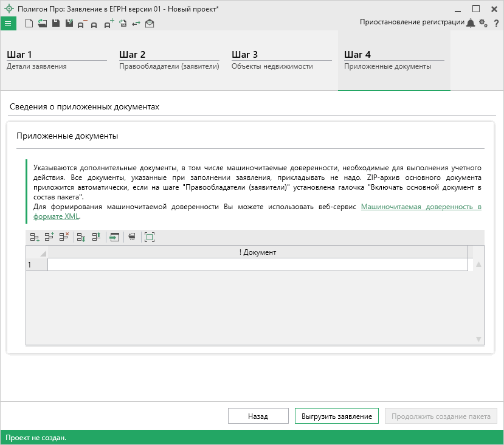Screen dimensions: 504x445
Task: Save the project with floppy disk icon
Action: tap(55, 23)
